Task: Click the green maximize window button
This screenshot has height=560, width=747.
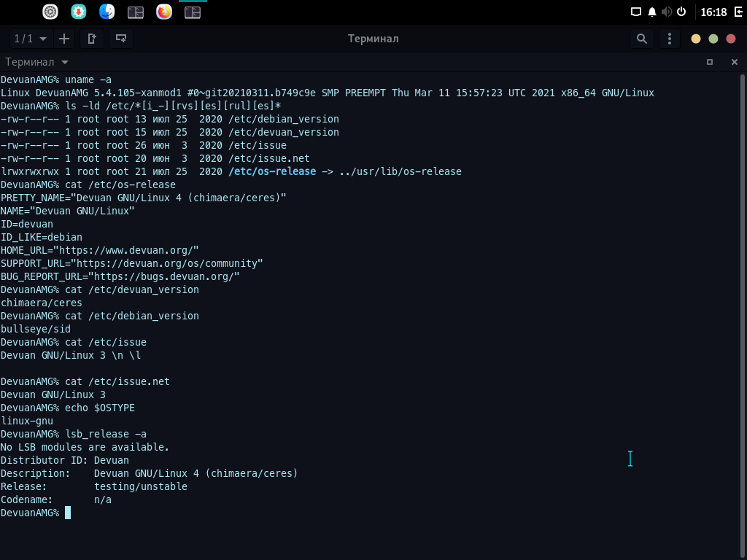Action: pos(713,39)
